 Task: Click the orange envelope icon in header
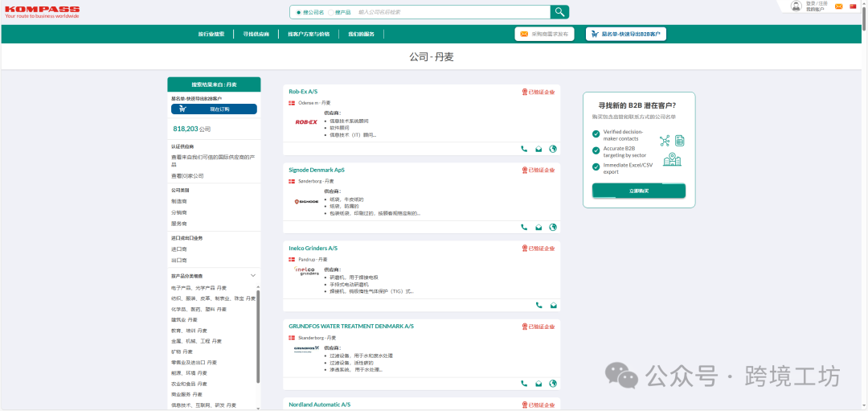(x=839, y=6)
